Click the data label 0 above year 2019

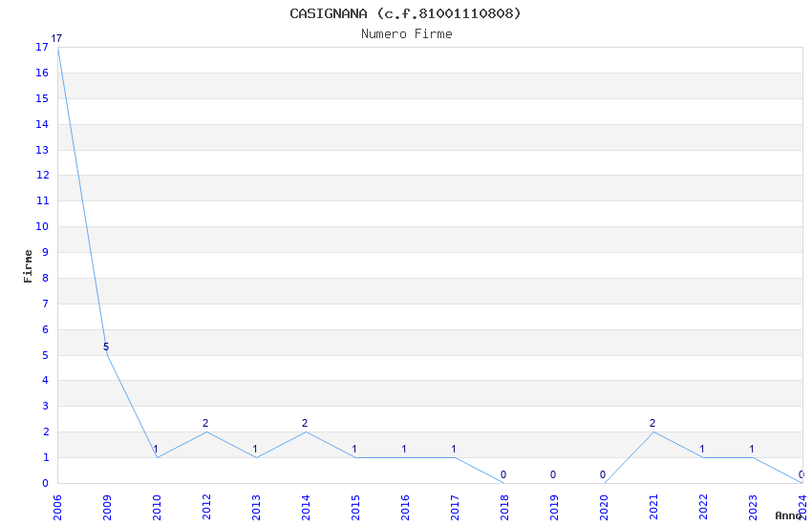pyautogui.click(x=553, y=474)
